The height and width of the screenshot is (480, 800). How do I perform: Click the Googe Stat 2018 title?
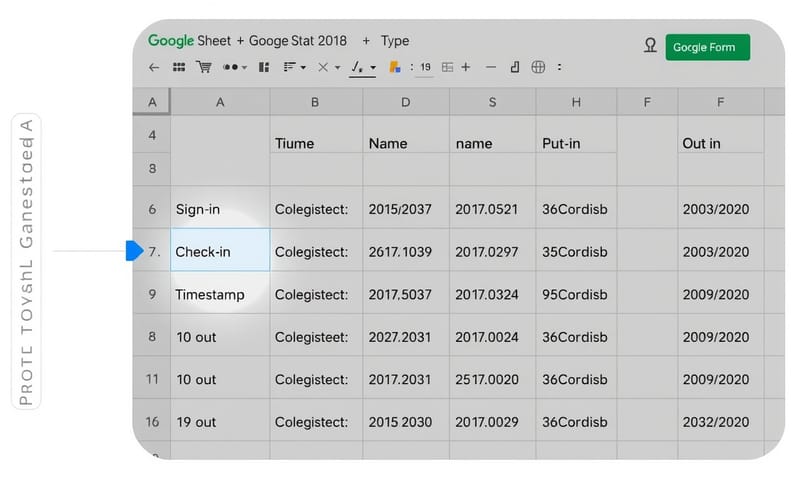(x=298, y=41)
